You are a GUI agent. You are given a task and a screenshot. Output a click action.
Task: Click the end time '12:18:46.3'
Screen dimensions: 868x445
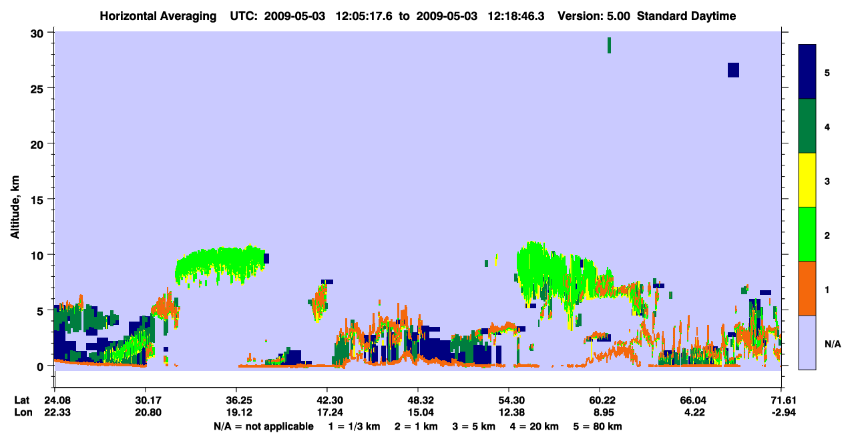pos(516,16)
